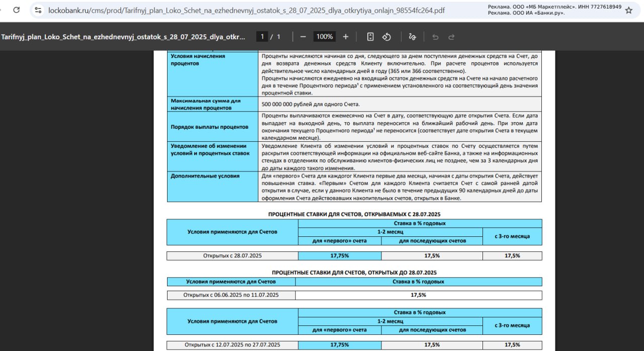
Task: Select the 100% zoom level field
Action: [x=325, y=37]
